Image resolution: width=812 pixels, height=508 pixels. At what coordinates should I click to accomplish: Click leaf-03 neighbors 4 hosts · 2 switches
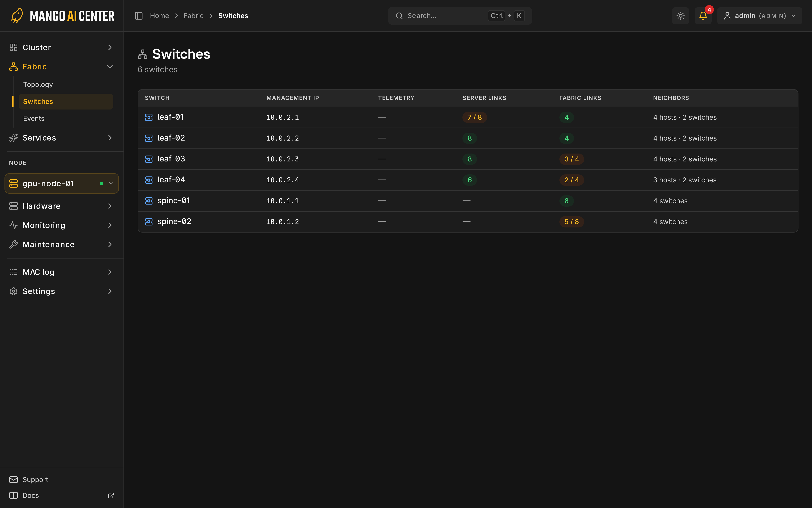(685, 159)
